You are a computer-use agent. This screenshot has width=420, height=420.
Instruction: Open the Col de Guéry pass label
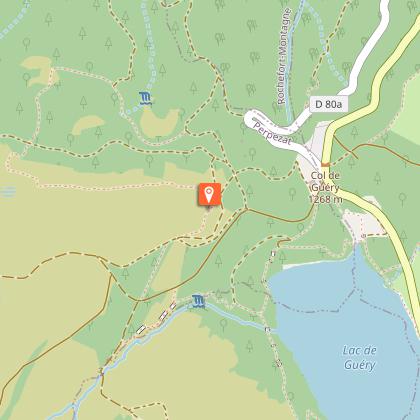point(324,182)
